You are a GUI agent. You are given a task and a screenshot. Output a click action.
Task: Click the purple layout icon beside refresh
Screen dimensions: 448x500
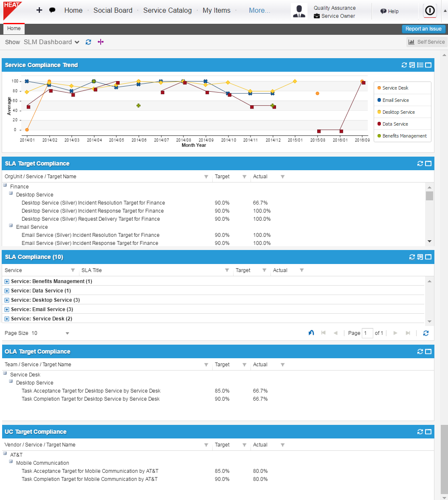point(101,42)
